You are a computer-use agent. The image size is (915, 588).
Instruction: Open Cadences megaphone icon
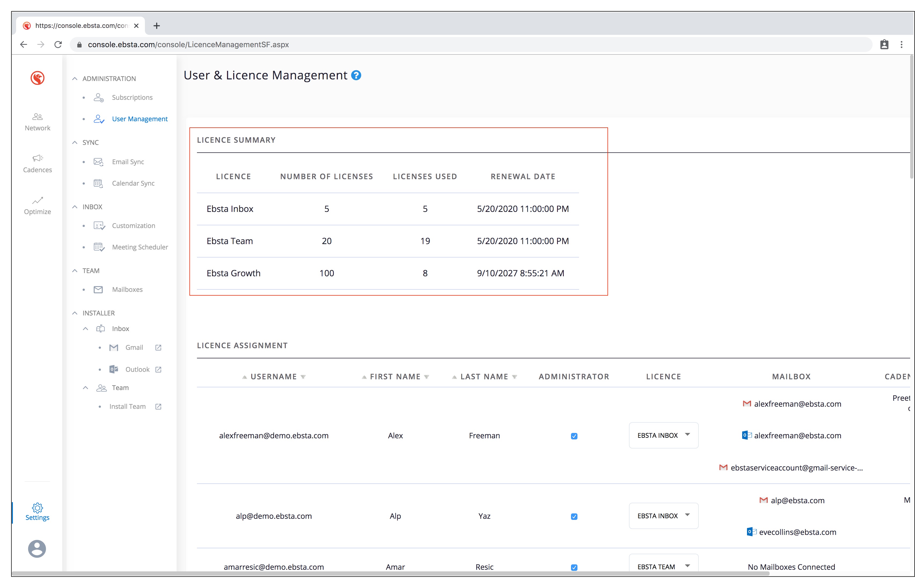(37, 158)
